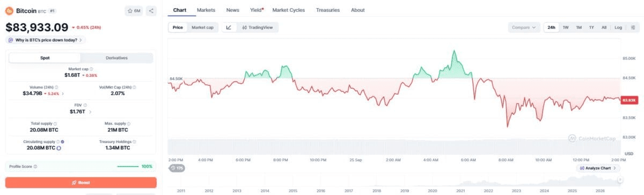Open the Vol/Mkt Cap info icon
The height and width of the screenshot is (195, 644).
point(134,87)
